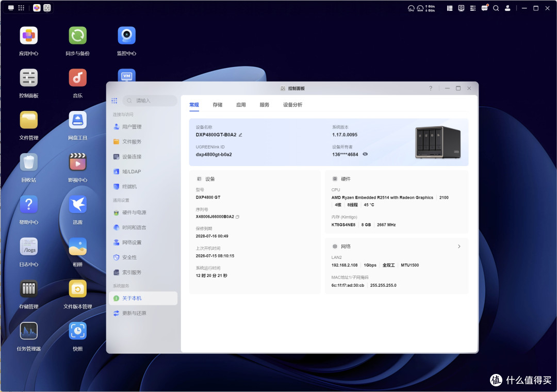The width and height of the screenshot is (557, 392).
Task: Open the task list icon in top bar
Action: (x=473, y=8)
